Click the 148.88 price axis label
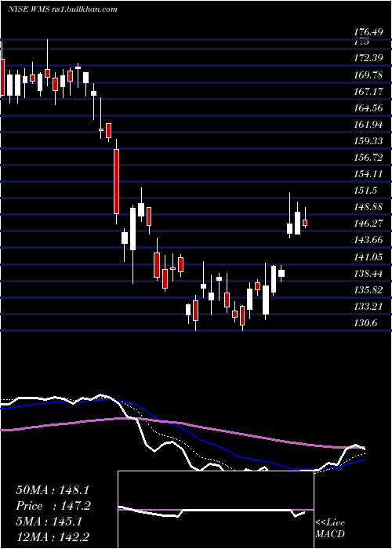Image resolution: width=392 pixels, height=549 pixels. click(368, 207)
